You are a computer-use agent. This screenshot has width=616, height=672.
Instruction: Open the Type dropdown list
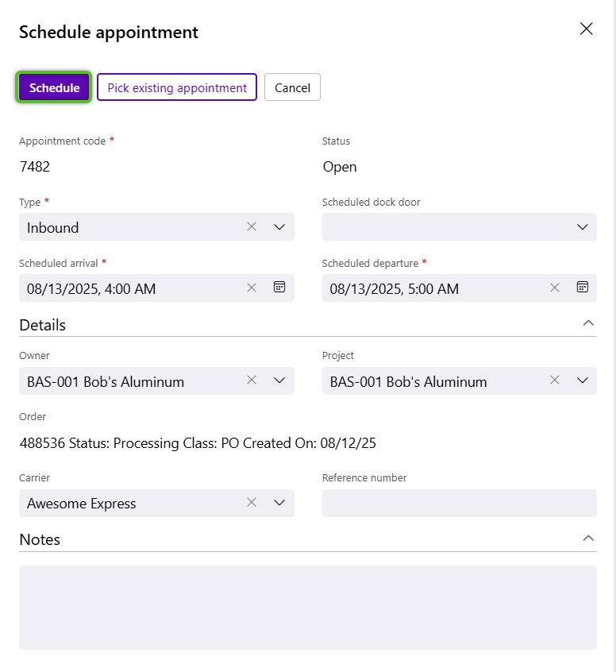coord(279,226)
